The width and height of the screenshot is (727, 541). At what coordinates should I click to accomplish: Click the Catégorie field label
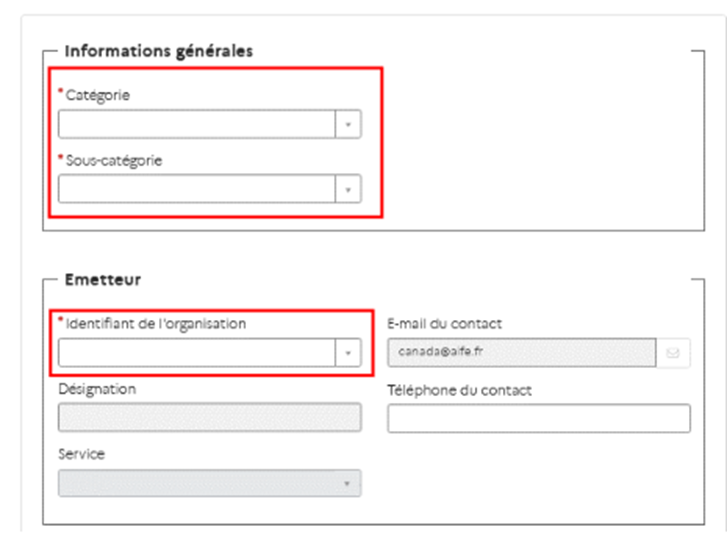click(x=97, y=95)
